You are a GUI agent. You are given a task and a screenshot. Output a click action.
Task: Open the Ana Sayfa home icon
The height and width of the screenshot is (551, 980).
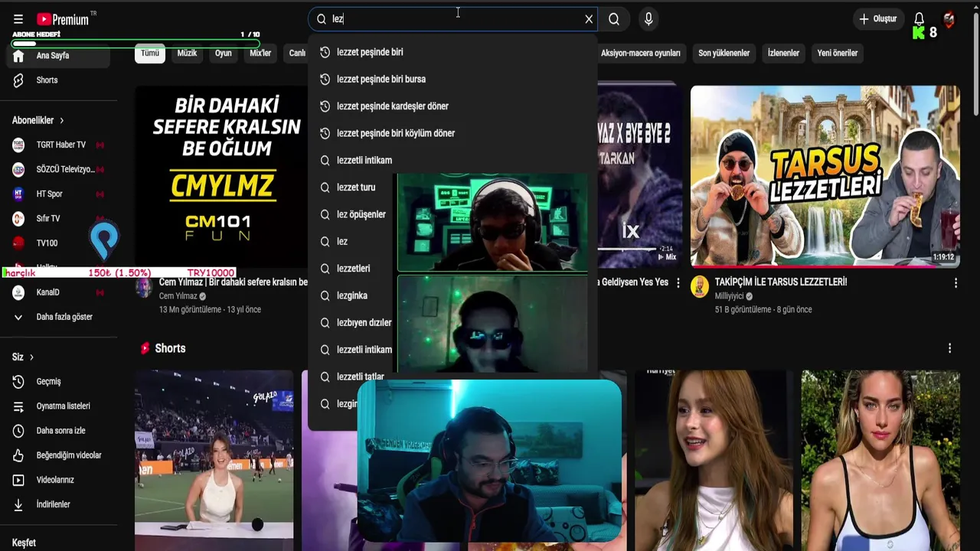pos(18,56)
